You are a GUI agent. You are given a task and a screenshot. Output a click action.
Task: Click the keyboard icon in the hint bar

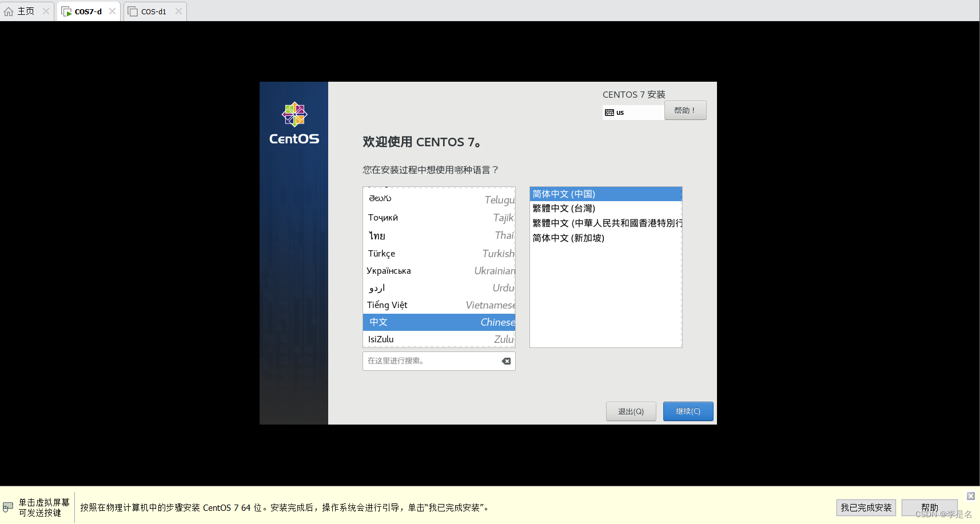pyautogui.click(x=8, y=507)
